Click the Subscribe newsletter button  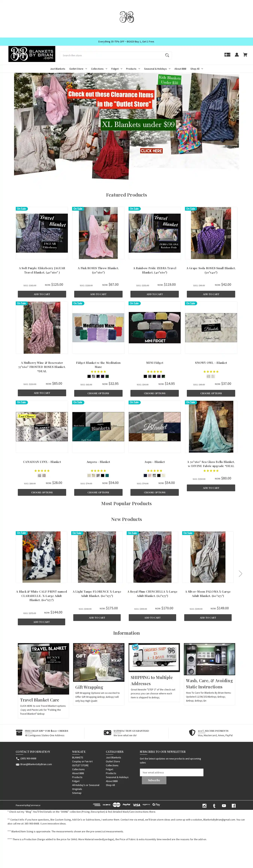154,780
